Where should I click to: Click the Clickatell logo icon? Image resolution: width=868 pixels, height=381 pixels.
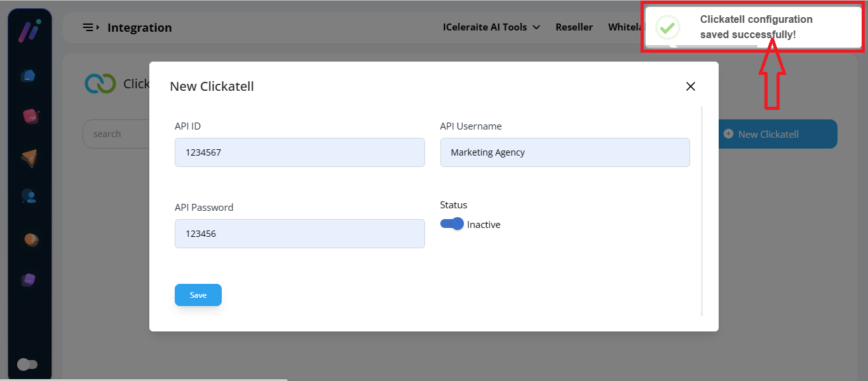pyautogui.click(x=100, y=84)
